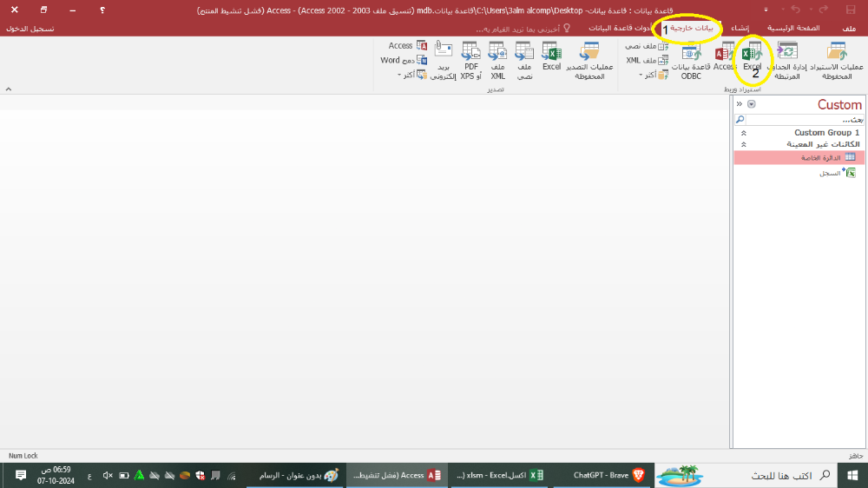Click the Num Lock status indicator
868x488 pixels.
click(23, 456)
